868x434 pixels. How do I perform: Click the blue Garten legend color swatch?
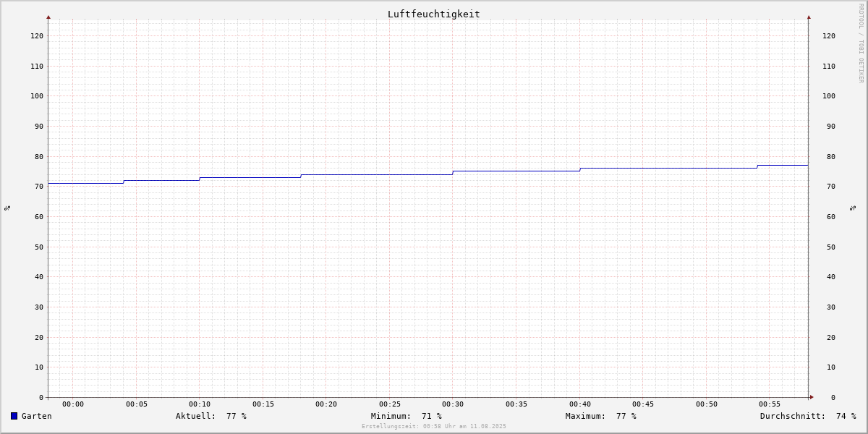(14, 416)
